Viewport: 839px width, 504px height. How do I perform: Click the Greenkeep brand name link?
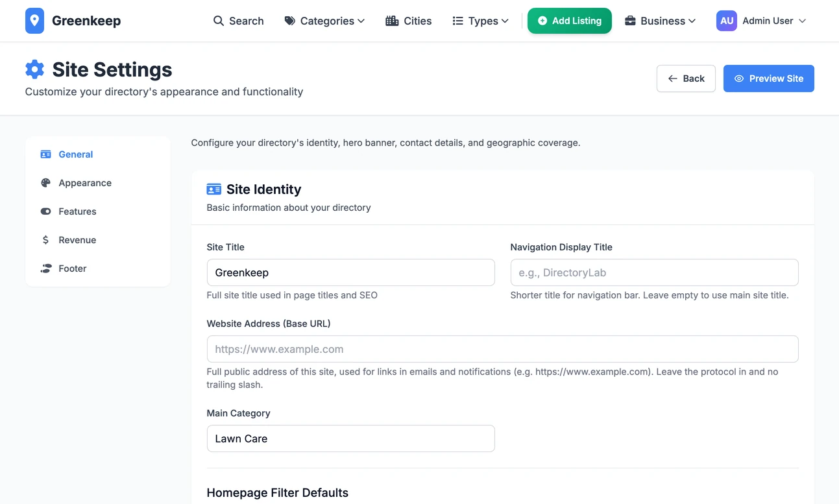coord(86,21)
